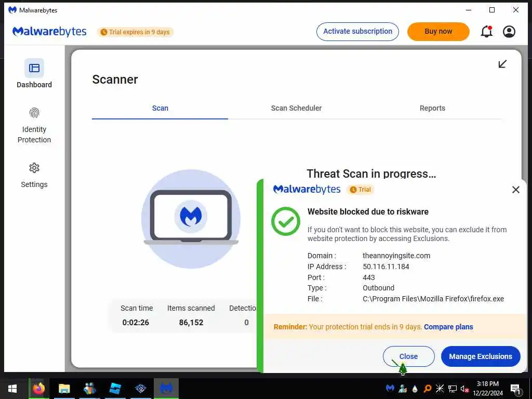Click the Malwarebytes logo in header
This screenshot has height=399, width=532.
click(x=49, y=32)
